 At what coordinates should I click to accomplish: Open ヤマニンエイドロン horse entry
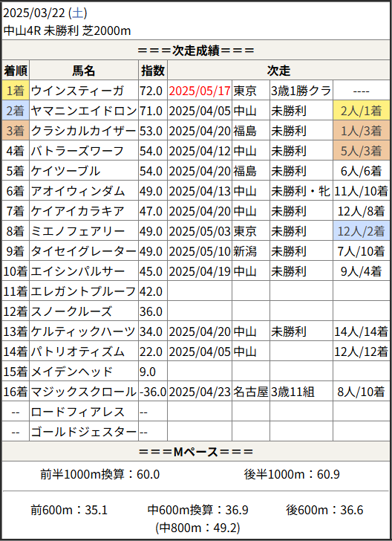[x=84, y=111]
